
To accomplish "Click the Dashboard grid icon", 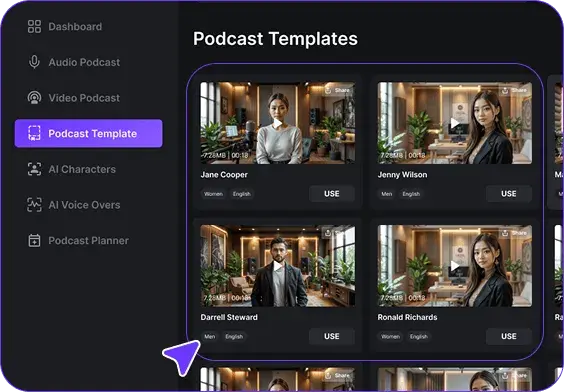I will (x=34, y=27).
